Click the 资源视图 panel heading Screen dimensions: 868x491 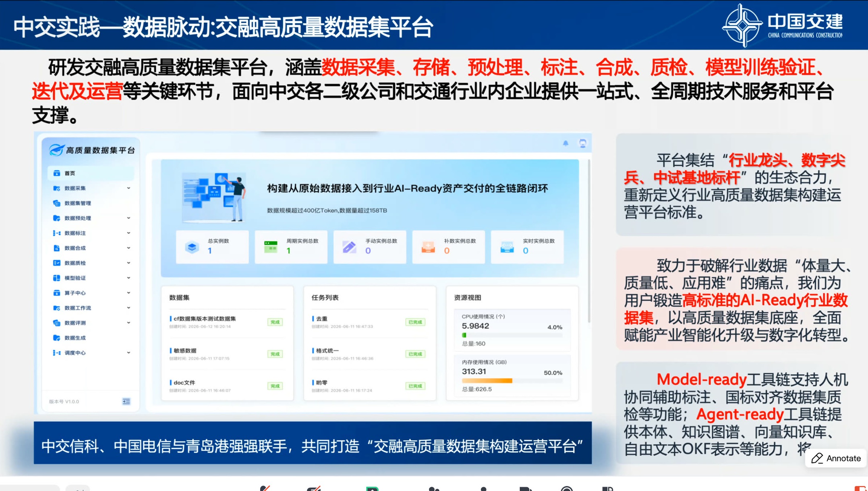[468, 297]
